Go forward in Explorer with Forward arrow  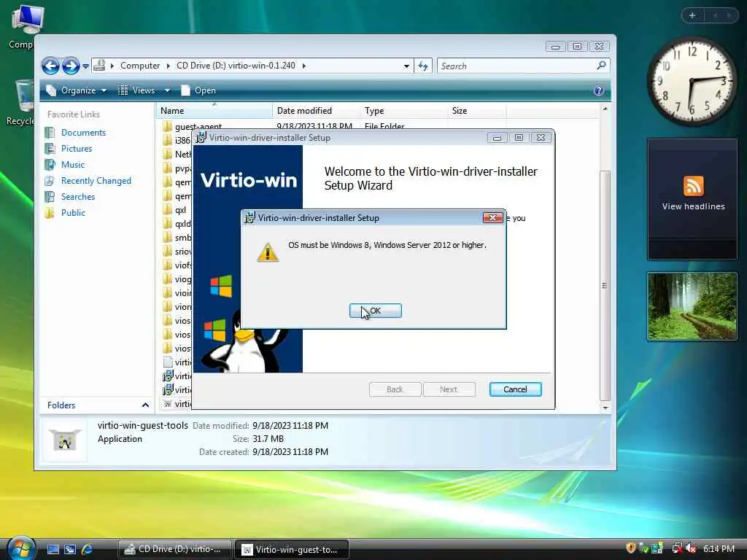[71, 66]
